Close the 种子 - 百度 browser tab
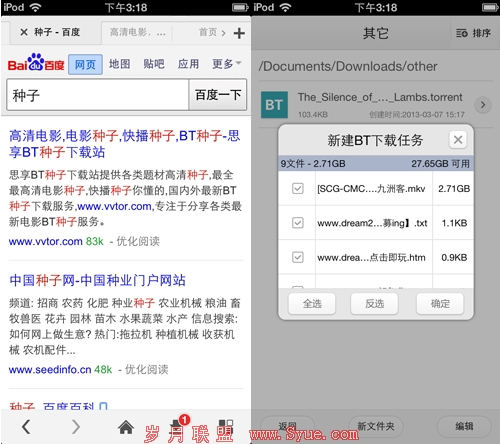Screen dimensions: 500x444 [24, 32]
